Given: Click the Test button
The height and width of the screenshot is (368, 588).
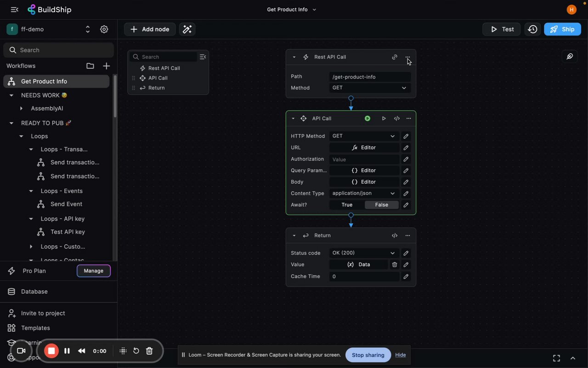Looking at the screenshot, I should (x=501, y=29).
